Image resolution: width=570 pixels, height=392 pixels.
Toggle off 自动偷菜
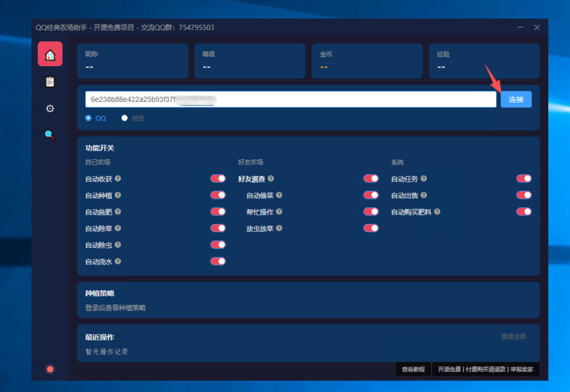pos(371,195)
